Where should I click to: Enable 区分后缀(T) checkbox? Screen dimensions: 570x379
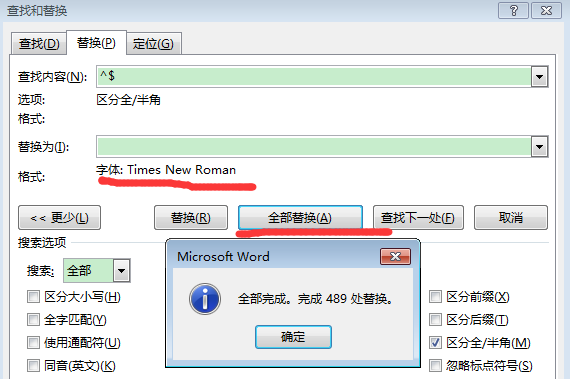(435, 320)
